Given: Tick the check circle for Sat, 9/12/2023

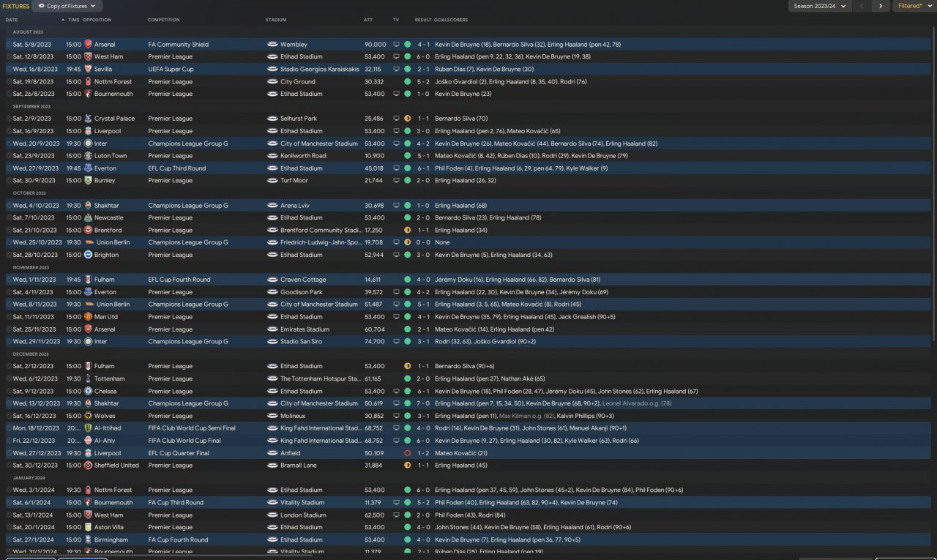Looking at the screenshot, I should (9, 392).
